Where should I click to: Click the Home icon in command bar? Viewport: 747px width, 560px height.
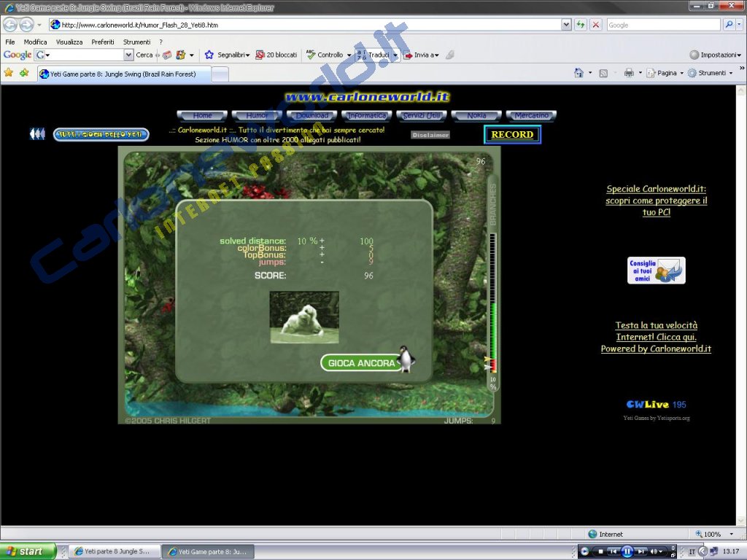[x=578, y=73]
